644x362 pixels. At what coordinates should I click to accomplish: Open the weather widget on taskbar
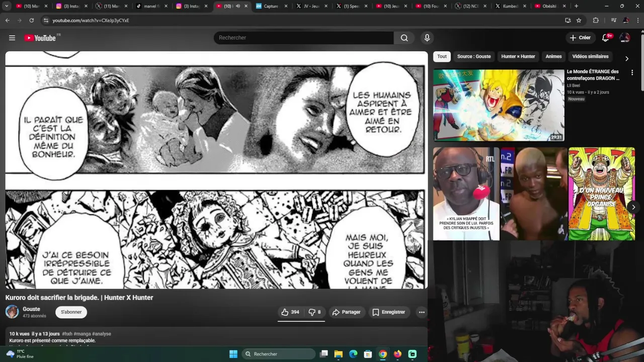click(x=19, y=354)
